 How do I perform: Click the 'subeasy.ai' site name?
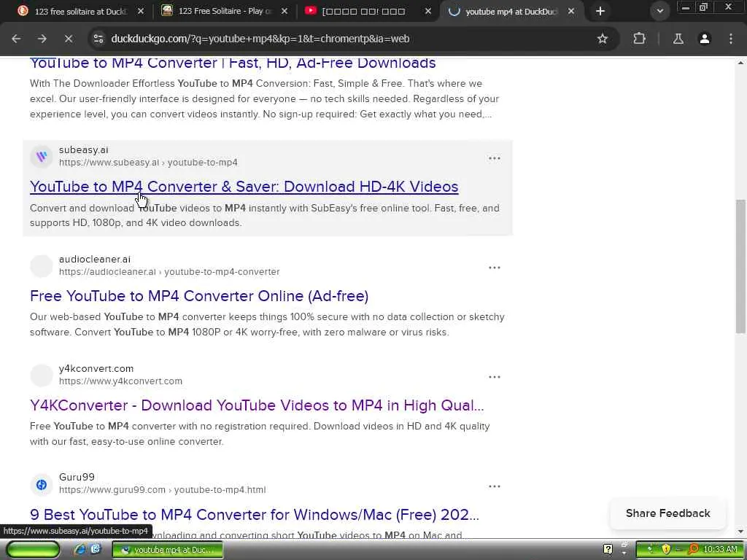(x=83, y=150)
